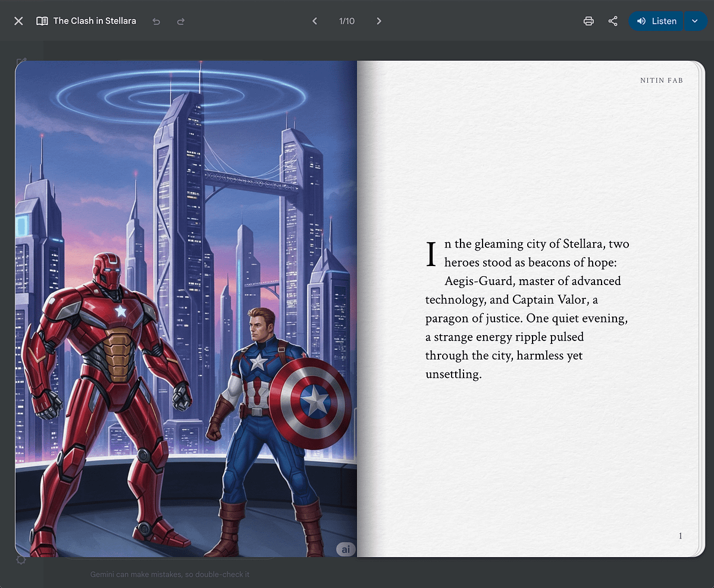Print the storybook
Image resolution: width=714 pixels, height=588 pixels.
pyautogui.click(x=588, y=21)
